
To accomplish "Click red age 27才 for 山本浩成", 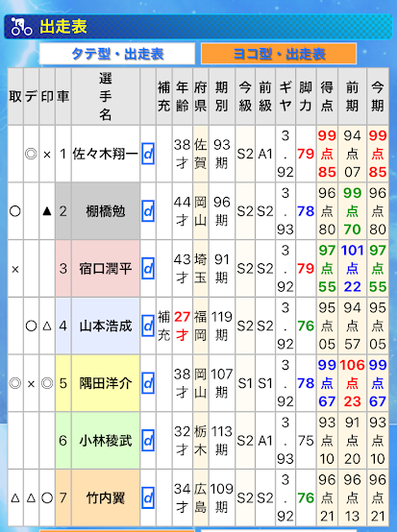I will [182, 326].
